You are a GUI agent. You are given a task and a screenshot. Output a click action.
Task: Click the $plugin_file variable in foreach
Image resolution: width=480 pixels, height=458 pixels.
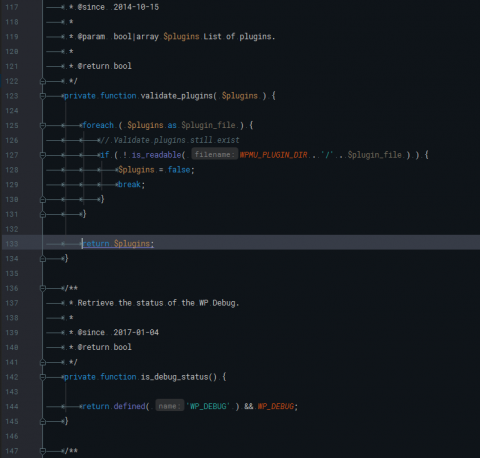tap(208, 125)
